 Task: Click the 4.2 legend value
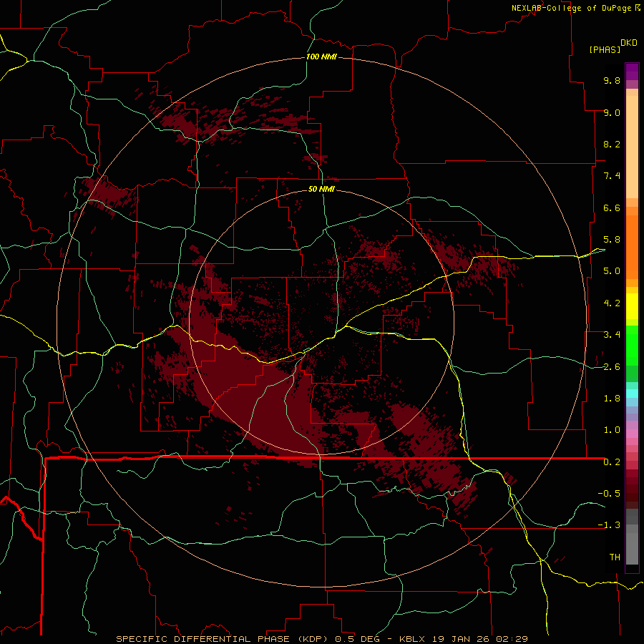click(x=612, y=303)
